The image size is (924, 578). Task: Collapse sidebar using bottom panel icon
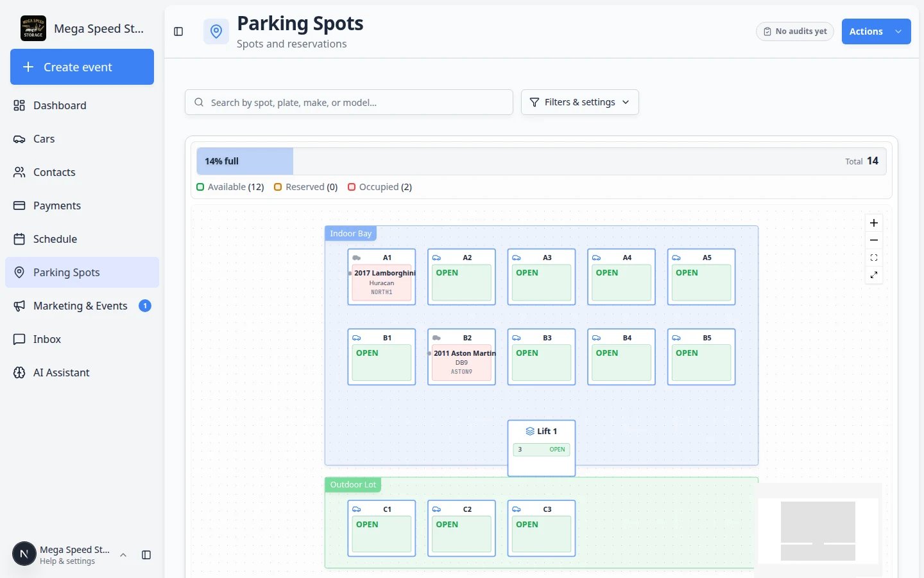pyautogui.click(x=146, y=555)
